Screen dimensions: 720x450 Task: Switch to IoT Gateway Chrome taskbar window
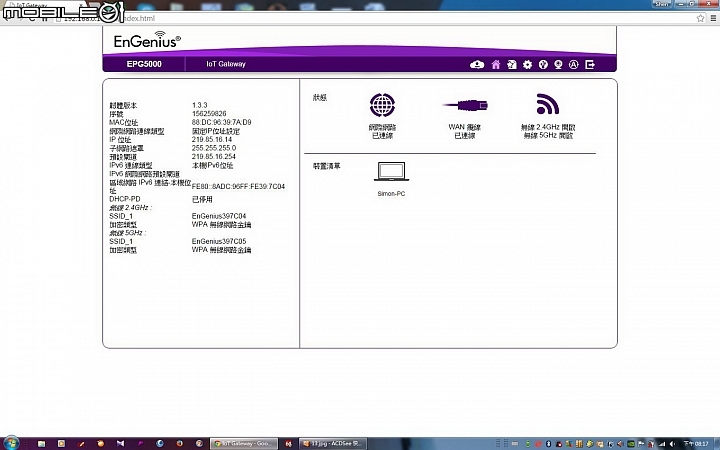coord(244,444)
